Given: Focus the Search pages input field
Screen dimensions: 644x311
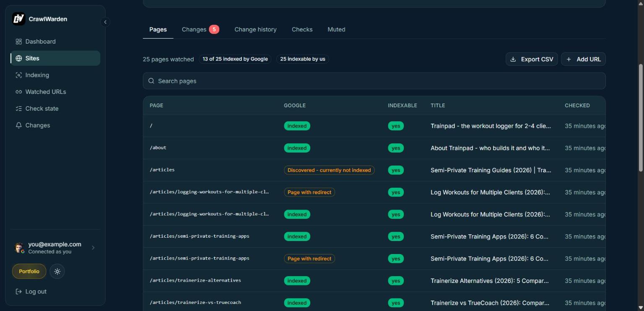Looking at the screenshot, I should [x=374, y=81].
